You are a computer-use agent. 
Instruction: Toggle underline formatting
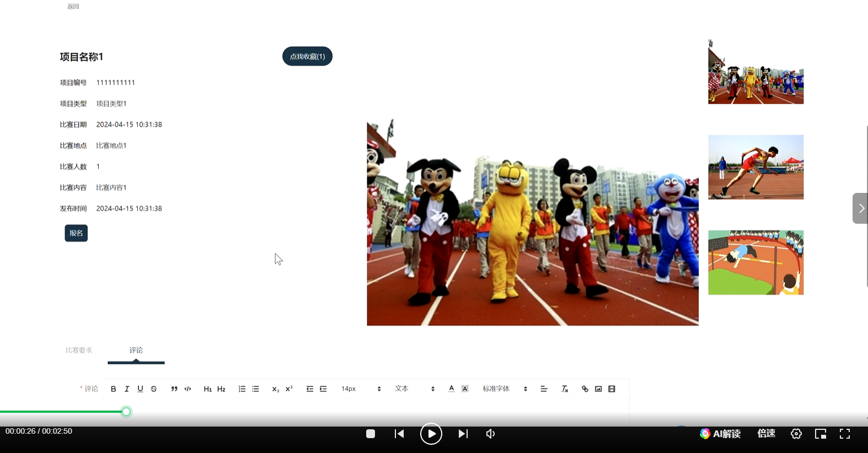tap(140, 389)
